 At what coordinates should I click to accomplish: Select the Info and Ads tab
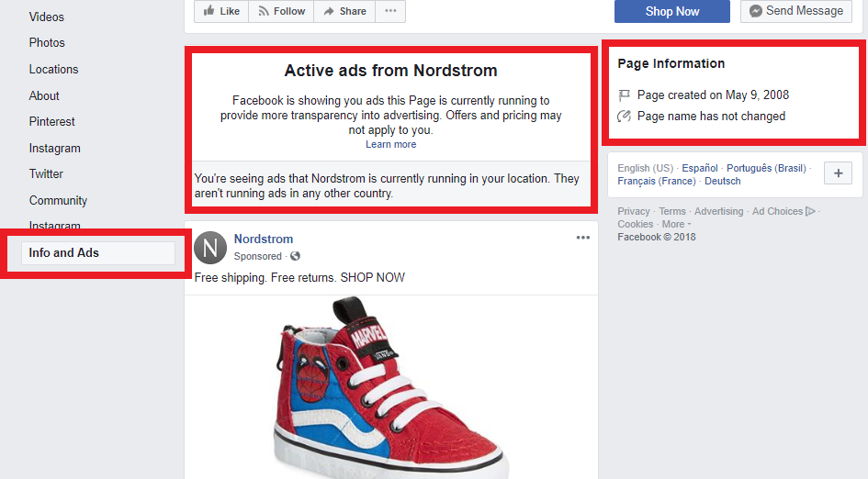click(x=98, y=252)
